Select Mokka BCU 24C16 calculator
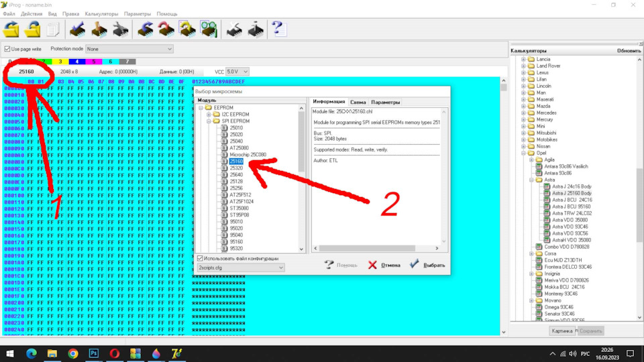Image resolution: width=644 pixels, height=362 pixels. [x=564, y=288]
